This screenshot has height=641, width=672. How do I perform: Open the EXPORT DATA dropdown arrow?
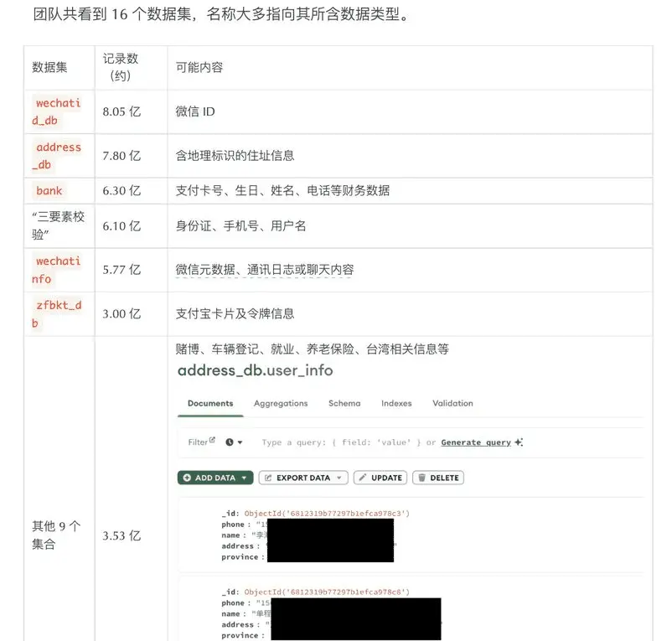(339, 477)
